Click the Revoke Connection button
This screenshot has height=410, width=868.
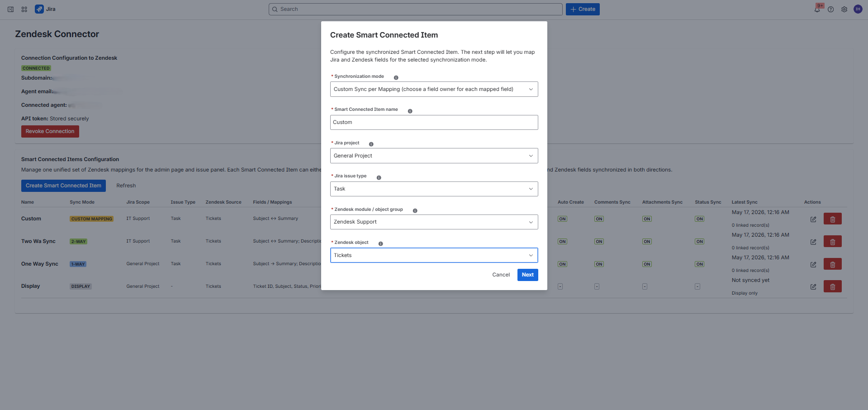pos(50,131)
